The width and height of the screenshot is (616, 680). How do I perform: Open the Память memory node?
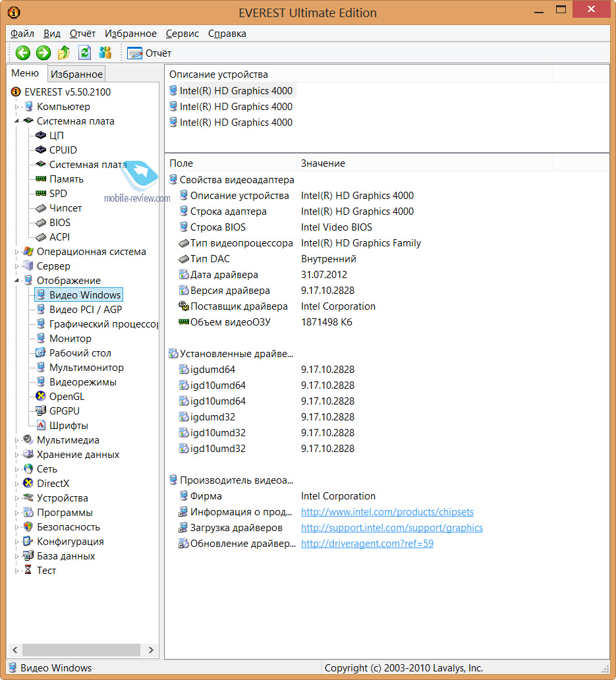67,179
